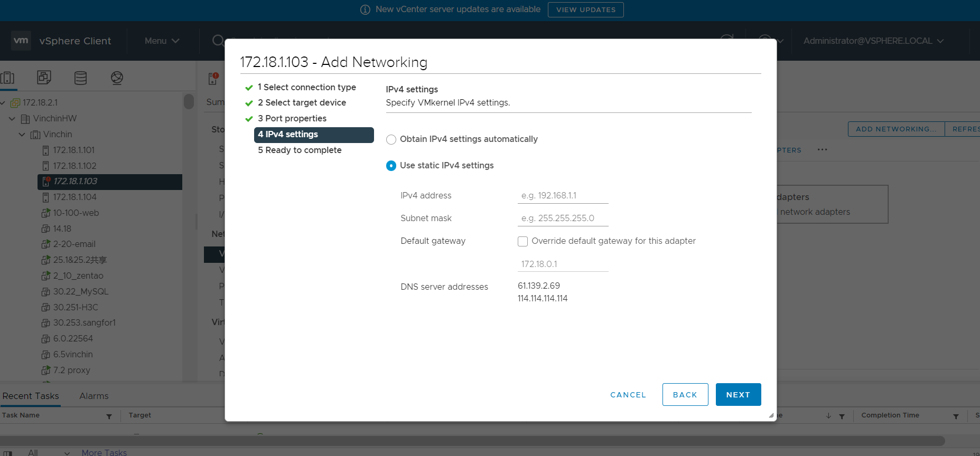
Task: Select 30.253.sangfor1 VM in tree
Action: 84,323
